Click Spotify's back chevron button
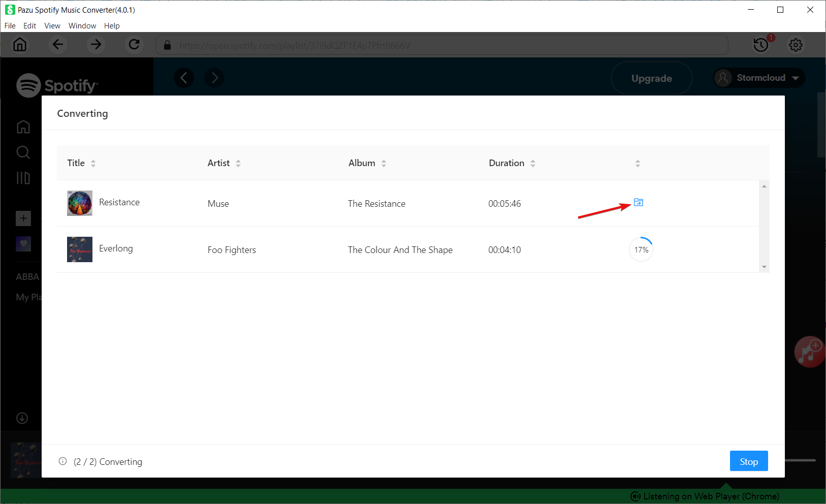This screenshot has width=826, height=504. [x=184, y=78]
